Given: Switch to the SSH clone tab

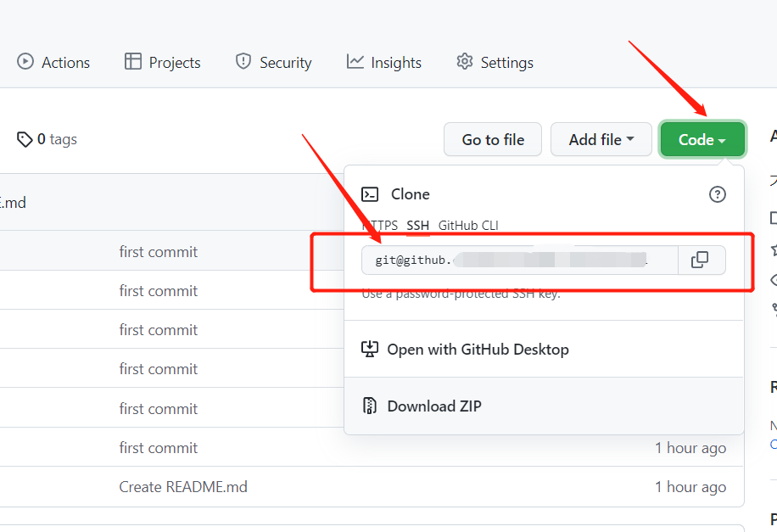Looking at the screenshot, I should click(x=417, y=226).
